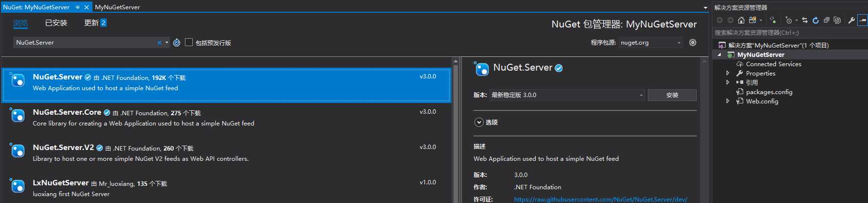Open the 程序包源 nuget.org dropdown

651,43
